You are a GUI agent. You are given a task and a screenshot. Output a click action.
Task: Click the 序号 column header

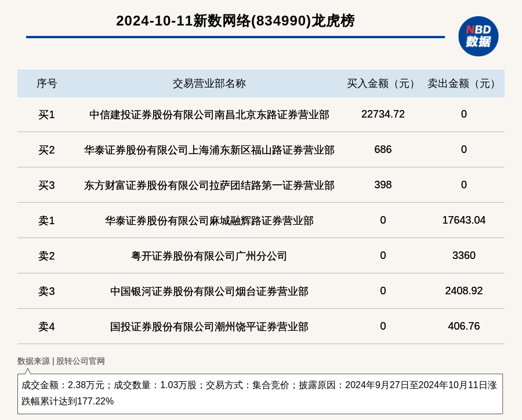(x=46, y=83)
